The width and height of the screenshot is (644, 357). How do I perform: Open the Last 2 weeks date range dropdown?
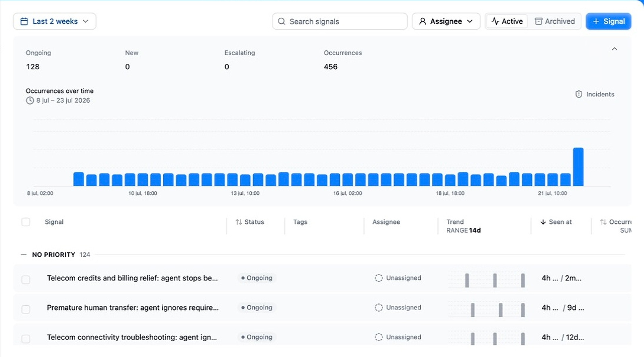pos(55,21)
